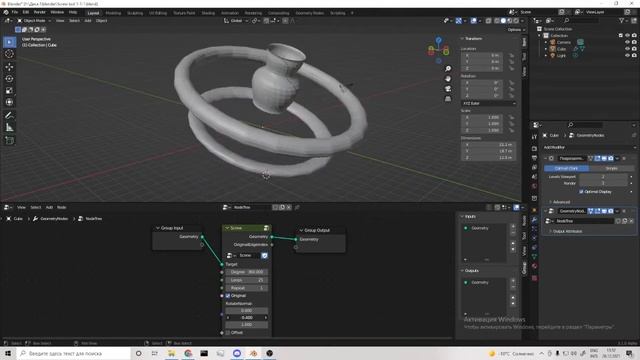The width and height of the screenshot is (640, 360).
Task: Hide the Camera object in outliner
Action: (627, 42)
